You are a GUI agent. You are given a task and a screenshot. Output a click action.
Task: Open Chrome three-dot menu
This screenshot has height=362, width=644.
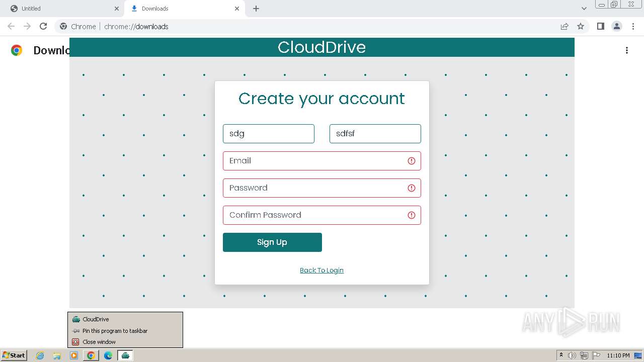point(633,26)
